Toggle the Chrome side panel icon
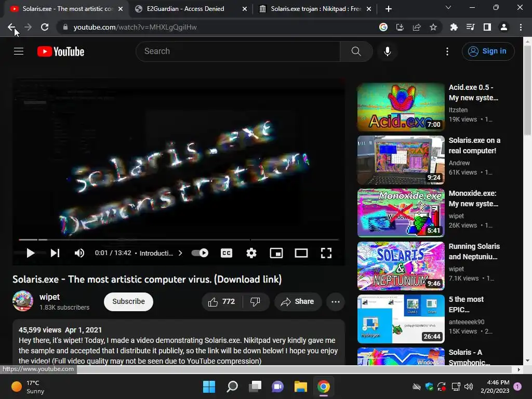The width and height of the screenshot is (532, 399). click(x=487, y=27)
